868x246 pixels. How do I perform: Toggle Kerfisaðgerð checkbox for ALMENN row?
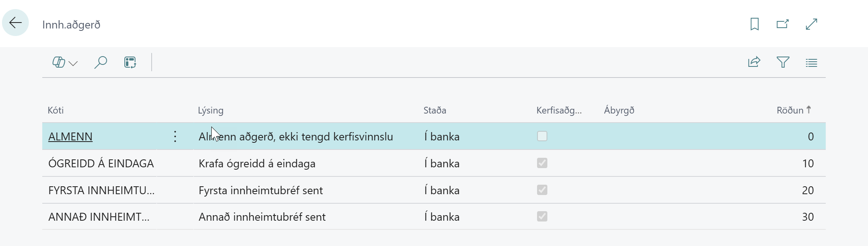pos(542,136)
